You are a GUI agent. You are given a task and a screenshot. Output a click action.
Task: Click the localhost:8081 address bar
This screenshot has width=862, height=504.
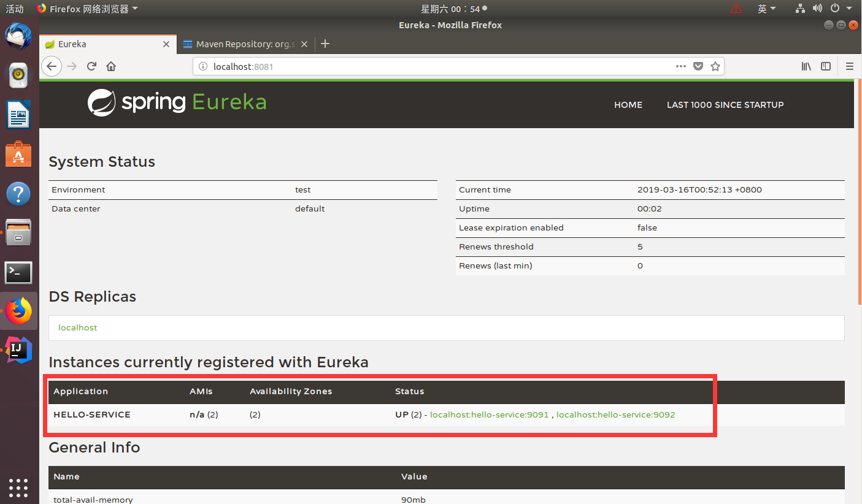click(442, 66)
